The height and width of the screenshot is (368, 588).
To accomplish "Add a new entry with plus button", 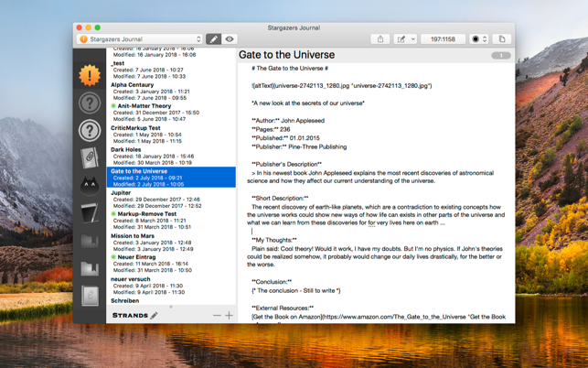I will click(229, 316).
